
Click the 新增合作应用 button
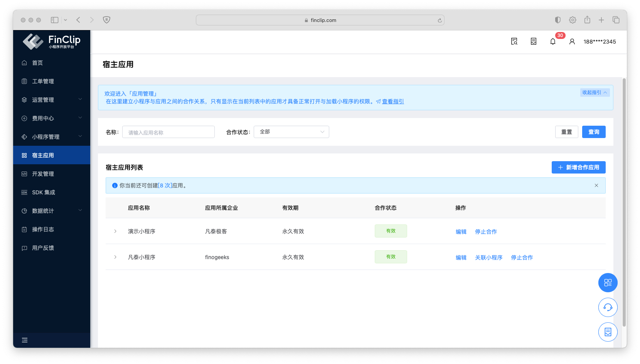578,167
